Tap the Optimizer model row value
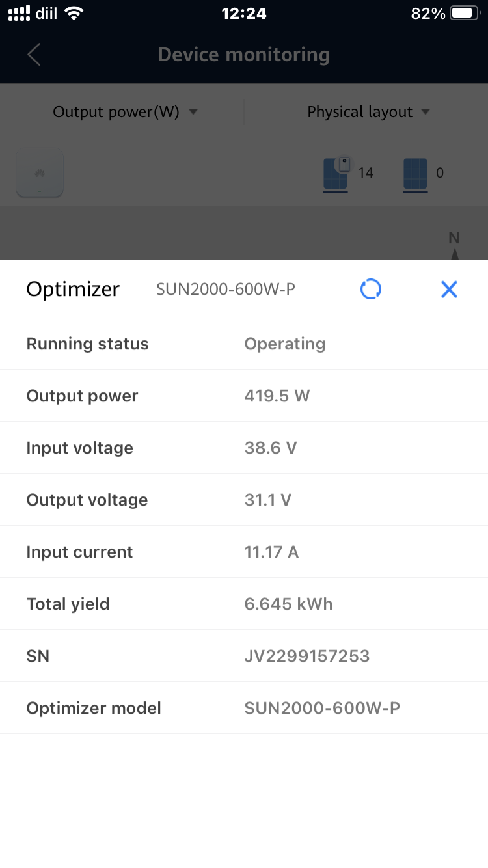Viewport: 488px width, 868px height. 322,708
